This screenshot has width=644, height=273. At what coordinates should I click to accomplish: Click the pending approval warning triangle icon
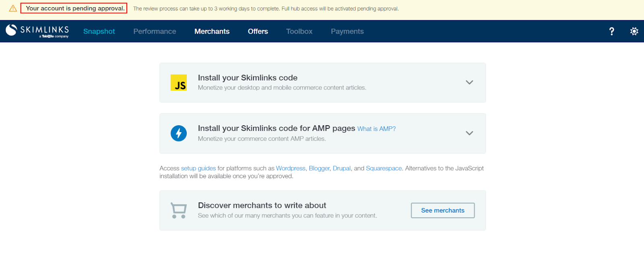point(13,8)
